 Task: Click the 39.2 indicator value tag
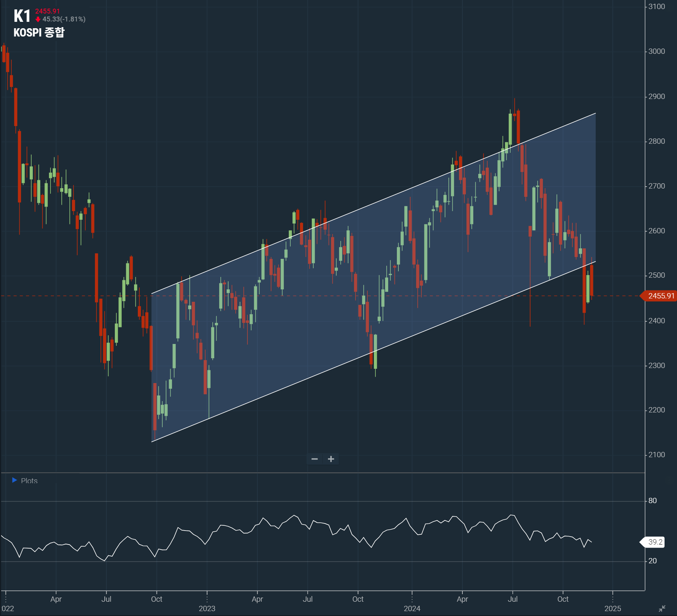[655, 542]
